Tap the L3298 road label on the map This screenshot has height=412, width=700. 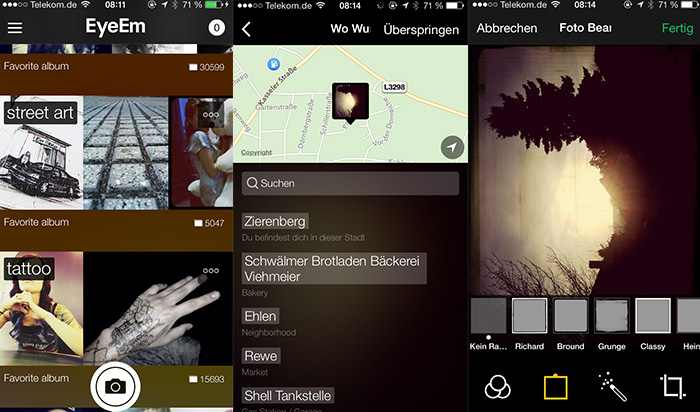[x=394, y=87]
